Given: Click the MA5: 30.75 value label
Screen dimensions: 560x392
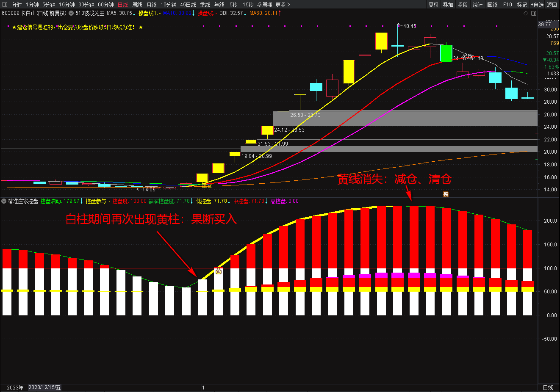Looking at the screenshot, I should [x=121, y=13].
